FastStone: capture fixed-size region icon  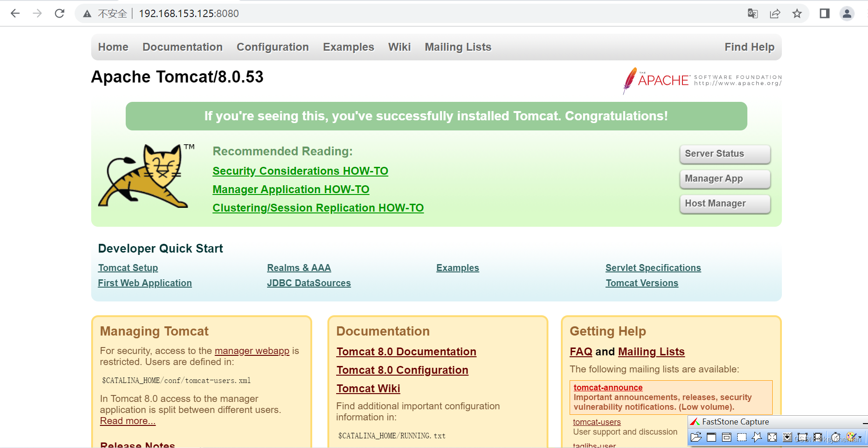coord(803,437)
